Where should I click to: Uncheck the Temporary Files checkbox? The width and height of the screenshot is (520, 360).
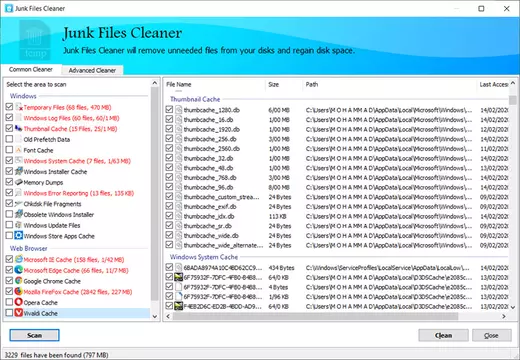[9, 107]
